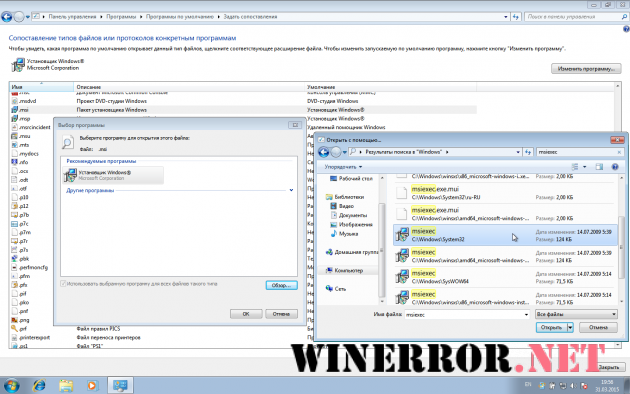Toggle 'Использовать выбранную программу' checkbox
Screen dimensions: 630x394
63,284
